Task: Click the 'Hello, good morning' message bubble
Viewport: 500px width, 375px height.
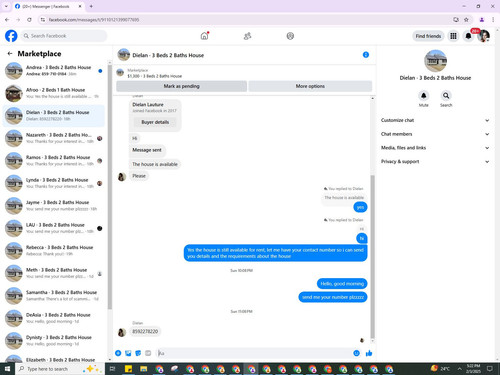Action: click(342, 284)
